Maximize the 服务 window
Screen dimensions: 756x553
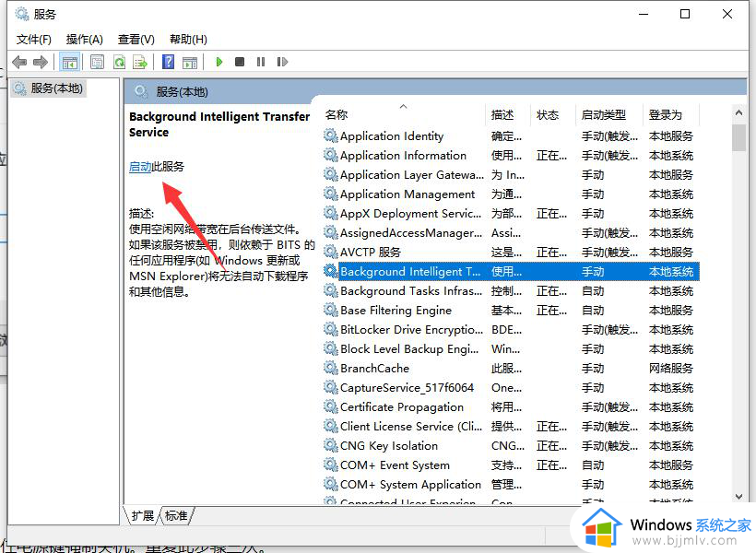685,14
